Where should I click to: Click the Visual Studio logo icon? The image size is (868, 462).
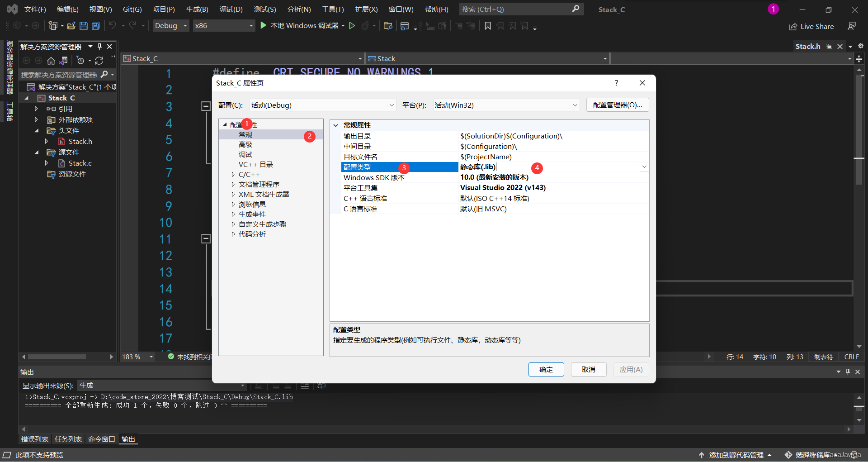(x=12, y=9)
